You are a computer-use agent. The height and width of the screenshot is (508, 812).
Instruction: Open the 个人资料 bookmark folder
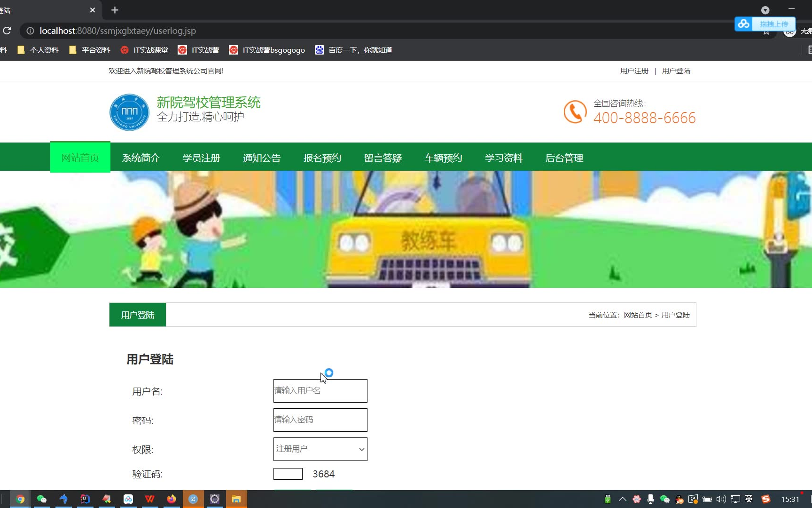[38, 50]
